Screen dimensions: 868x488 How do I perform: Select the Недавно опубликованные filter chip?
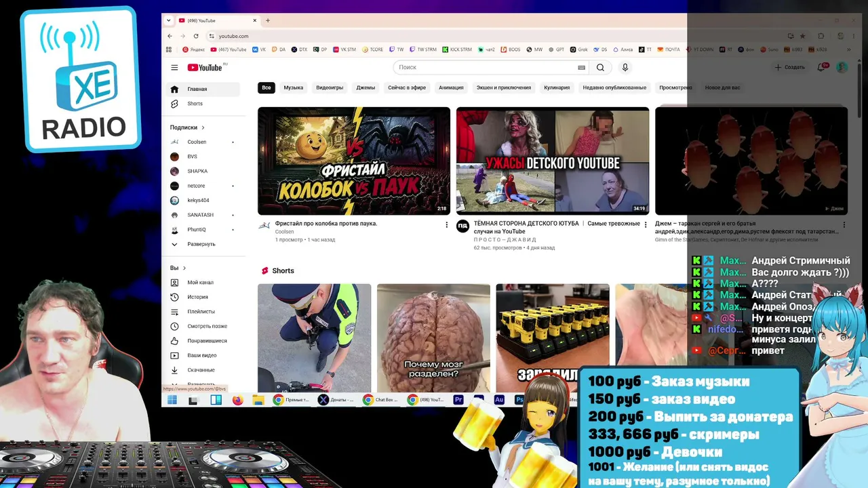614,87
